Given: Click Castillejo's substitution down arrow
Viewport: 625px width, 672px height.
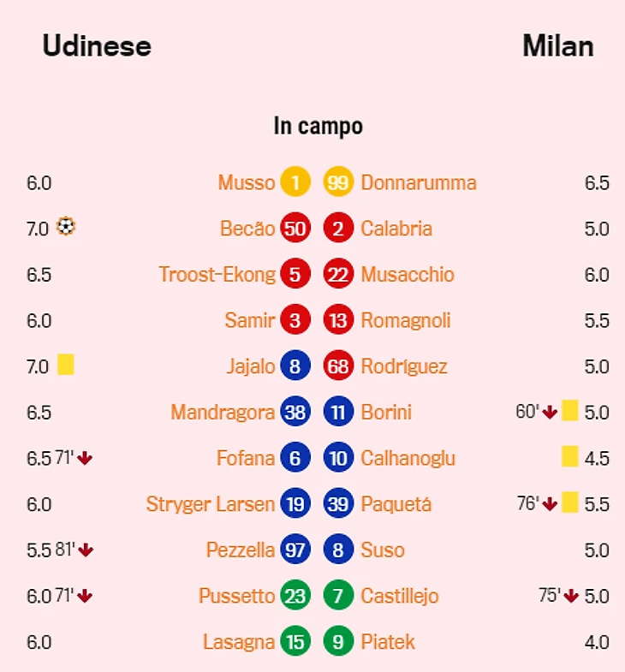Looking at the screenshot, I should (x=572, y=596).
